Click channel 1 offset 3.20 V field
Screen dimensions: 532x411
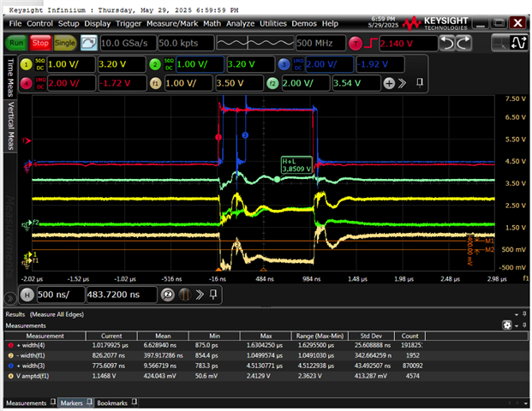click(122, 64)
